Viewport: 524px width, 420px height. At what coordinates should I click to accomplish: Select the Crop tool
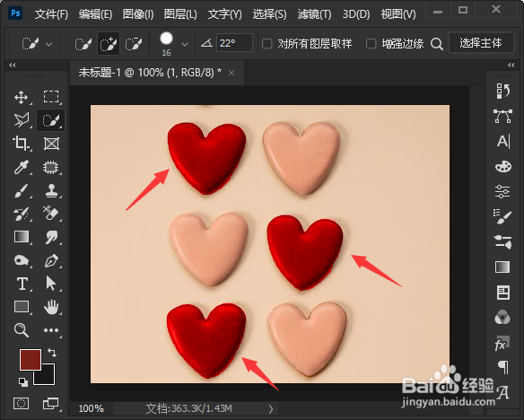[21, 144]
